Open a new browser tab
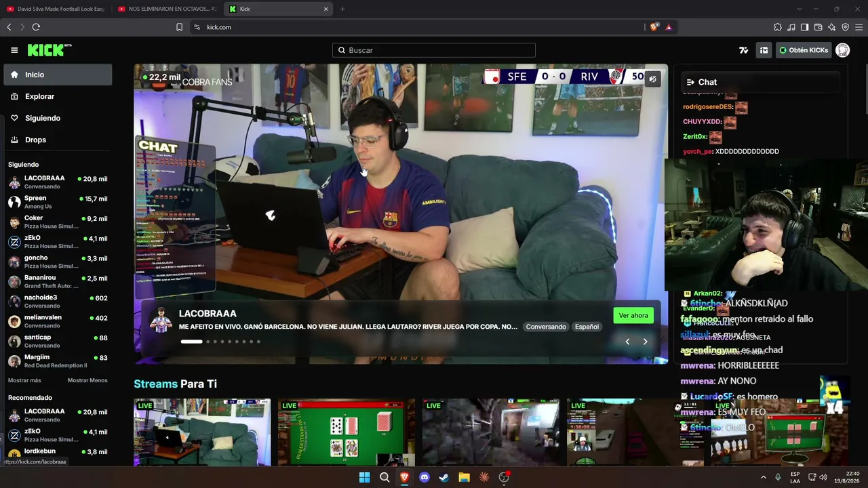 (342, 9)
